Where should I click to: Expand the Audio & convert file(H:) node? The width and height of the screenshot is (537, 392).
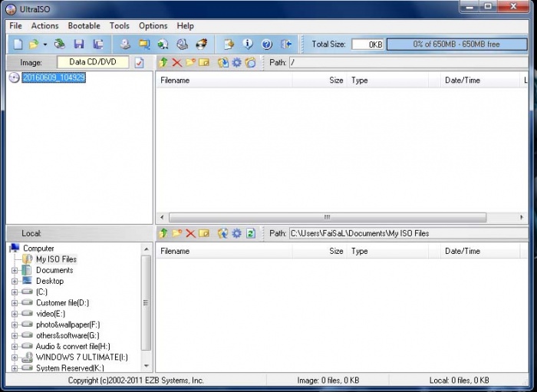(15, 347)
